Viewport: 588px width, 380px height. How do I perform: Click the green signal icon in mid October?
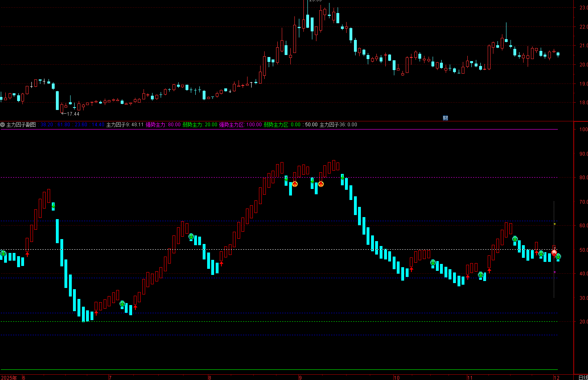[x=433, y=263]
